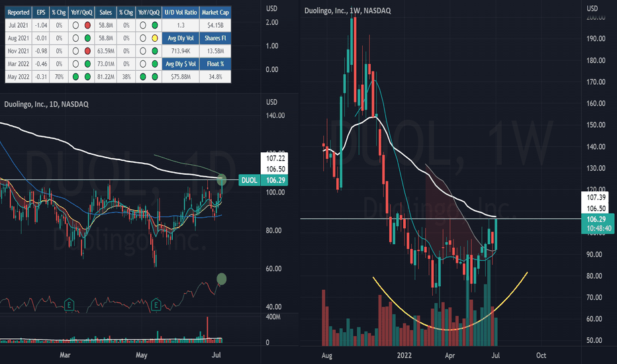Select the U/D Vol Ratio header

coord(181,13)
